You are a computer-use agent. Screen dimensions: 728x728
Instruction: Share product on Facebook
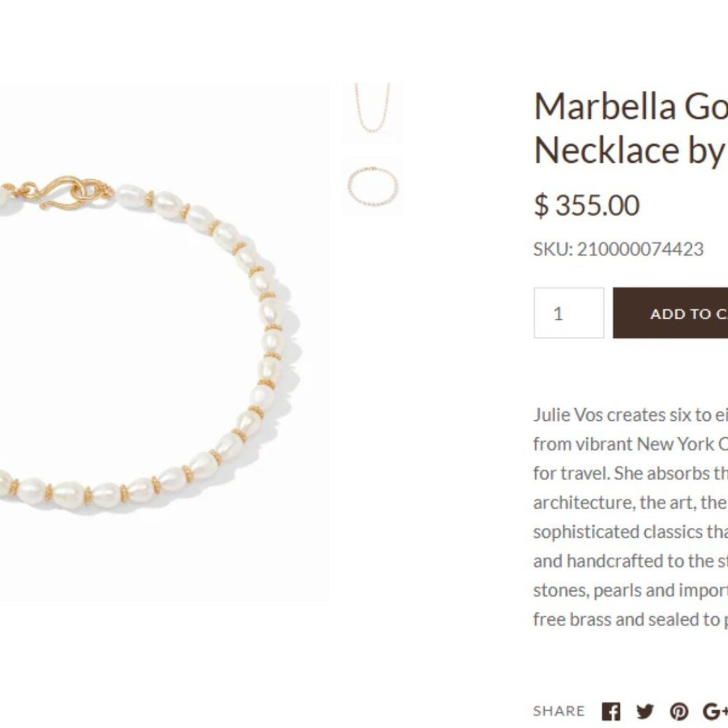611,711
